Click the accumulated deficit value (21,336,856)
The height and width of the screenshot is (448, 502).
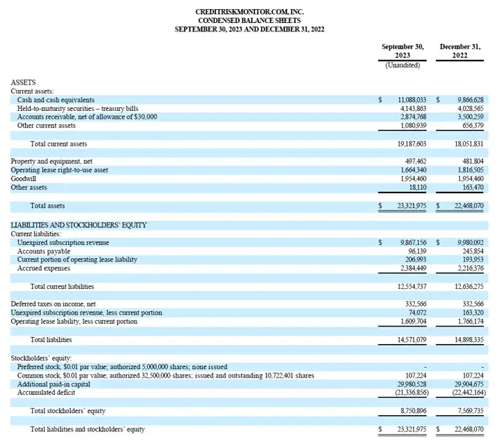(x=412, y=392)
